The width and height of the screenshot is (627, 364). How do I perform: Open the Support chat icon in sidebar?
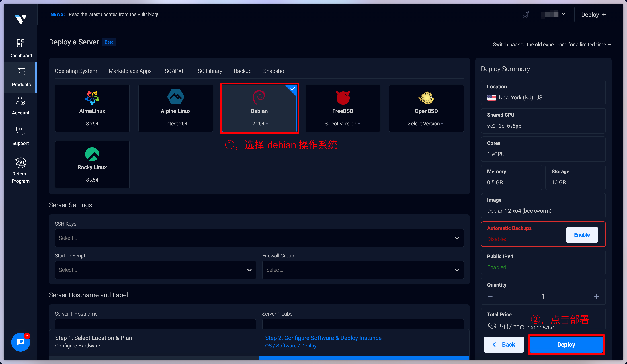pyautogui.click(x=20, y=131)
